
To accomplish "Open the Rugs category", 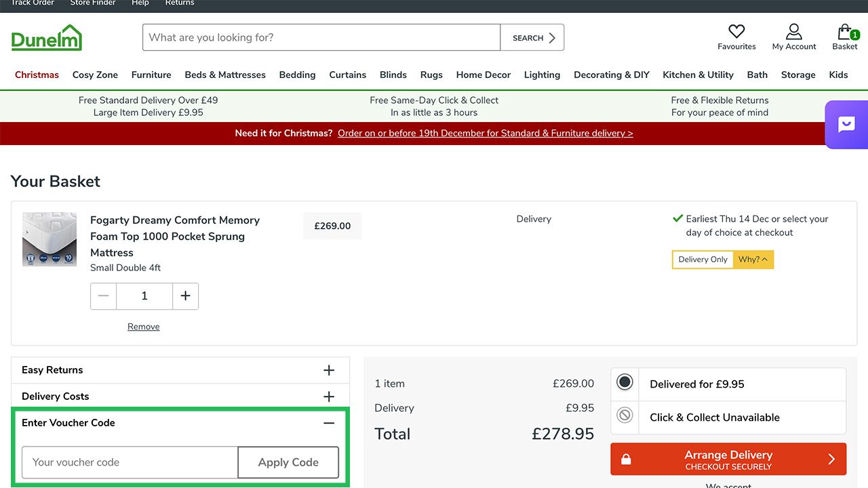I will (x=431, y=75).
